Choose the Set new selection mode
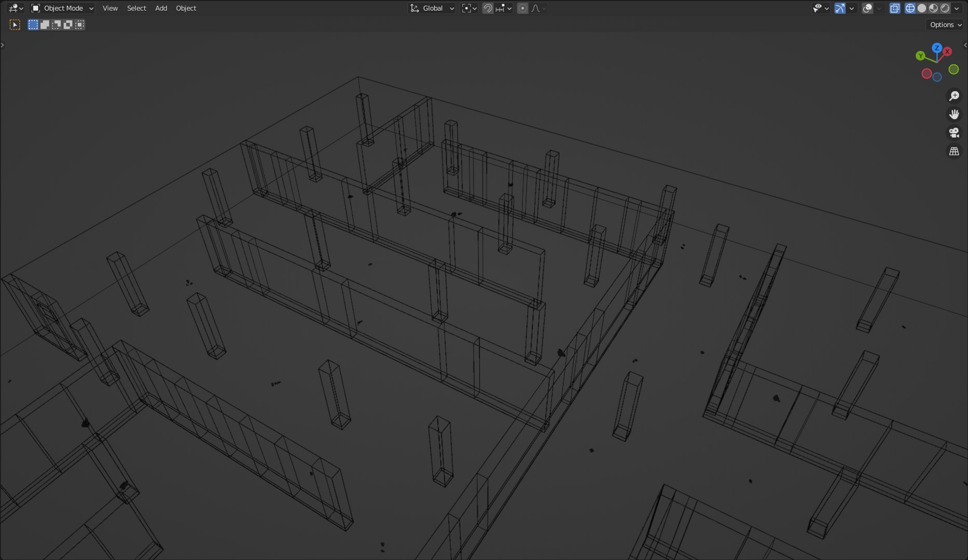968x560 pixels. pyautogui.click(x=33, y=24)
